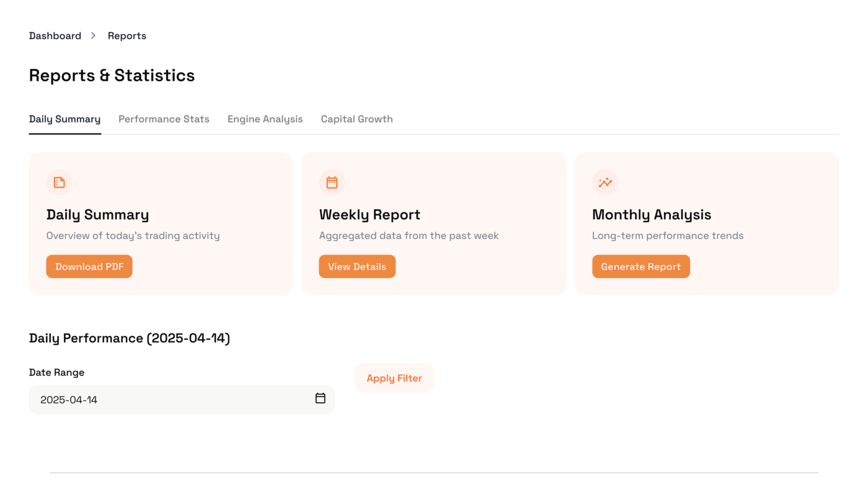Open the Engine Analysis tab
Screen dimensions: 868x494
click(265, 119)
